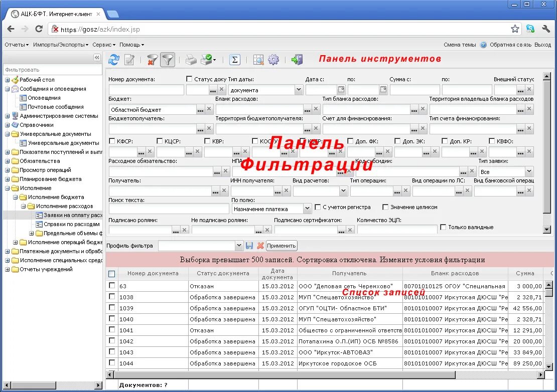Enable the КВР checkbox
Image resolution: width=557 pixels, height=392 pixels.
[207, 141]
